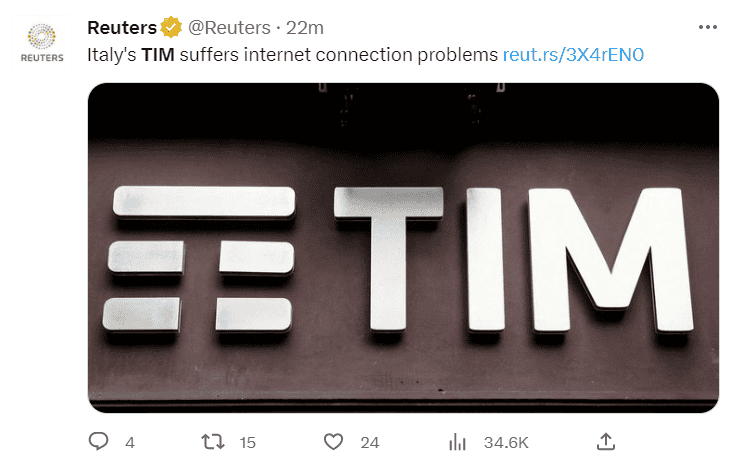
Task: Like the tweet with the heart icon
Action: (x=333, y=442)
